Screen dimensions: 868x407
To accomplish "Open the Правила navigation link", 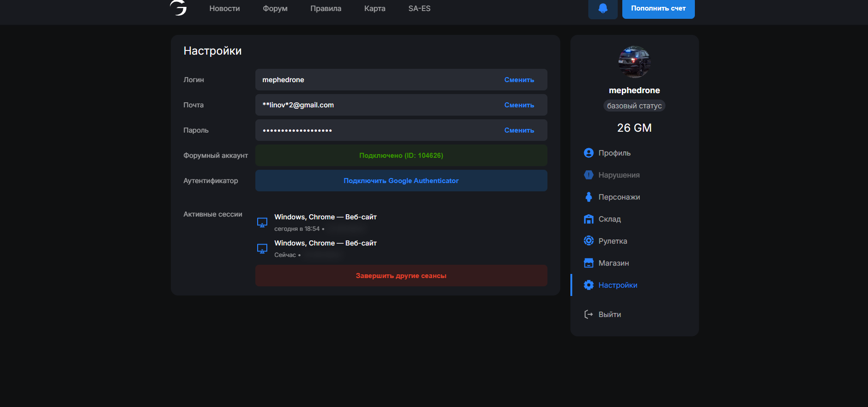I will tap(326, 9).
